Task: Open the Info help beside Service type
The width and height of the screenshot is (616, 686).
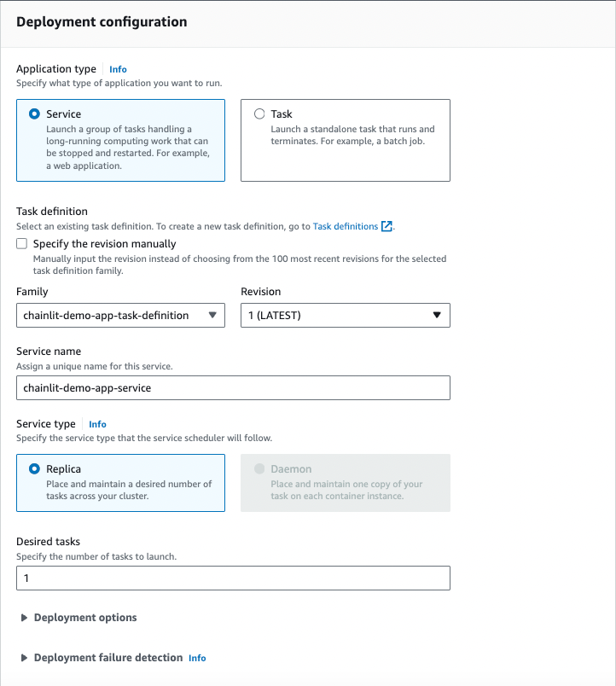Action: click(97, 424)
